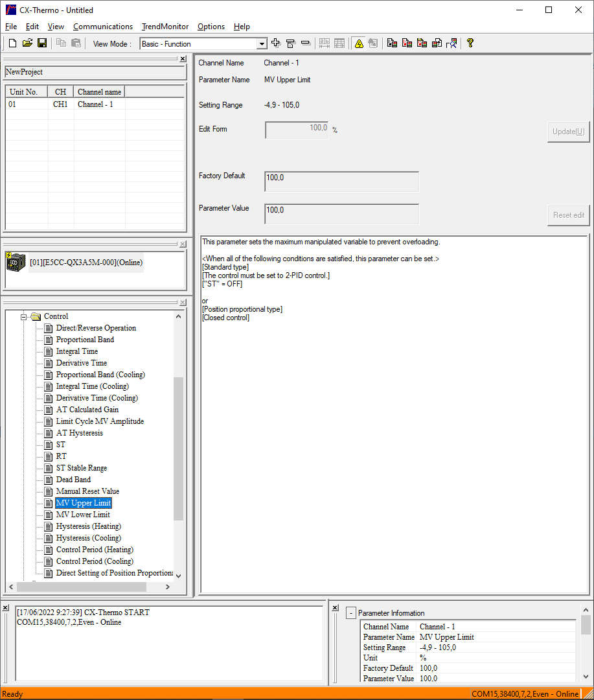594x700 pixels.
Task: Click the parameter tree horizontal scrollbar thumb
Action: tap(82, 587)
